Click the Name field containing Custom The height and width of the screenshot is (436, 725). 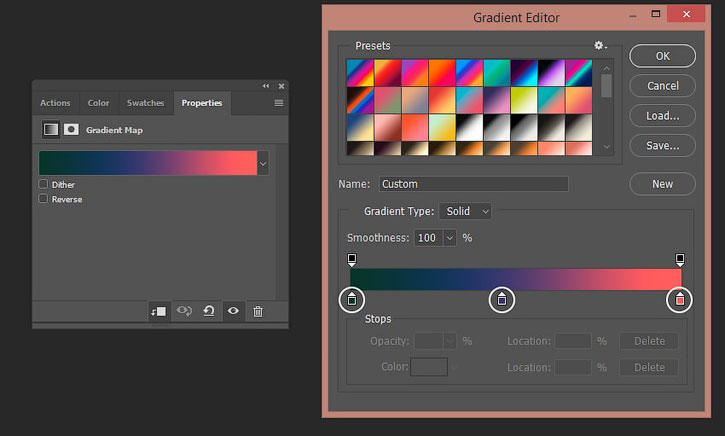point(473,184)
